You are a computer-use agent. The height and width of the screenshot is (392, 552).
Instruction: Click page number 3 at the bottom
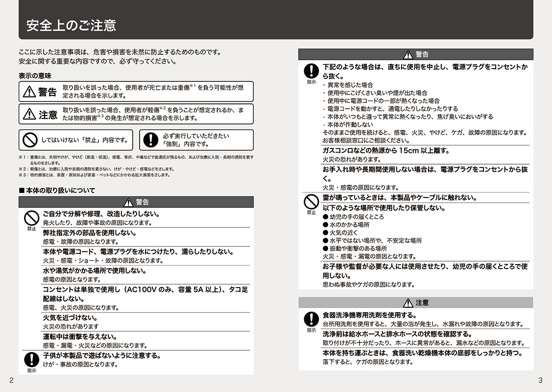(540, 380)
